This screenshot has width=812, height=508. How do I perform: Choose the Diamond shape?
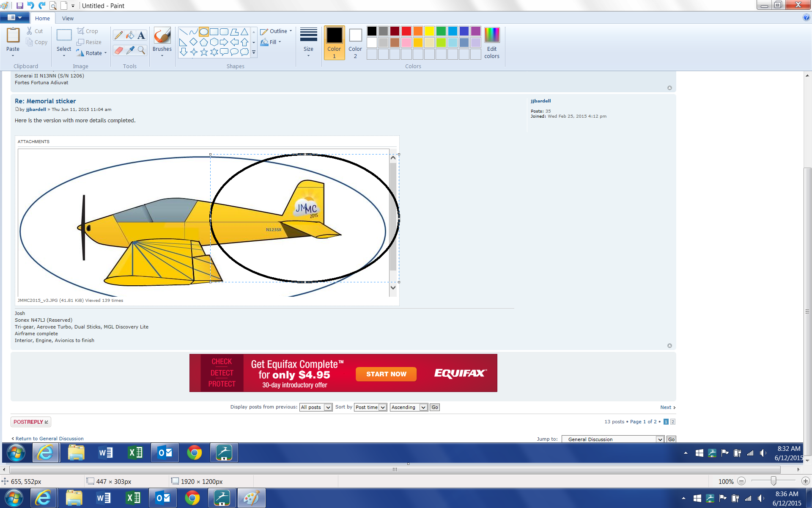pos(193,42)
